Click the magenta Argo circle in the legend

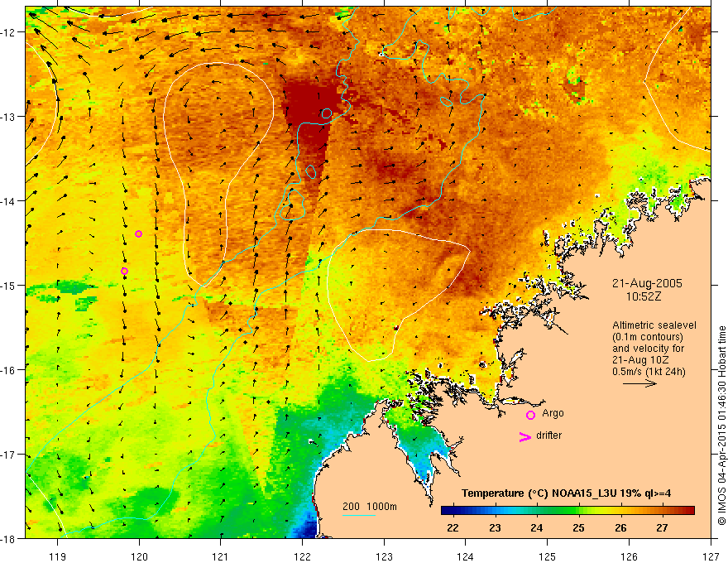click(x=530, y=415)
